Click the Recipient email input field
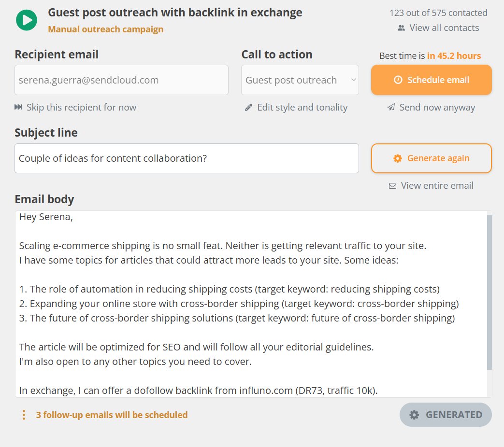 coord(121,80)
